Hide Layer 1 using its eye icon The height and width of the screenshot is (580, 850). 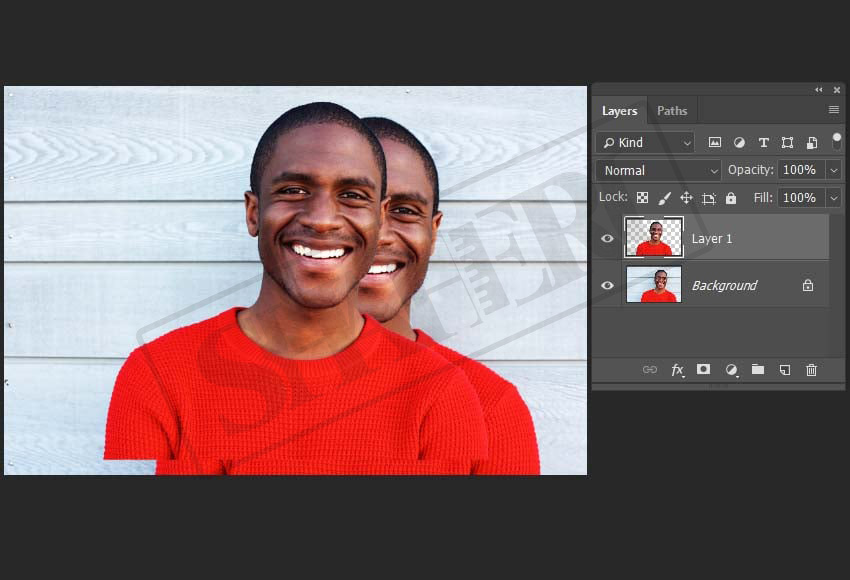pos(607,238)
